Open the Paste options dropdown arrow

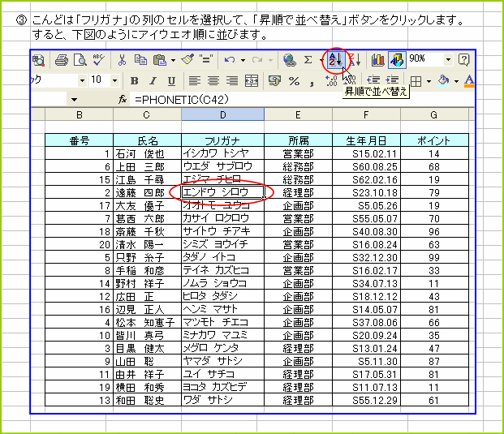(x=173, y=60)
